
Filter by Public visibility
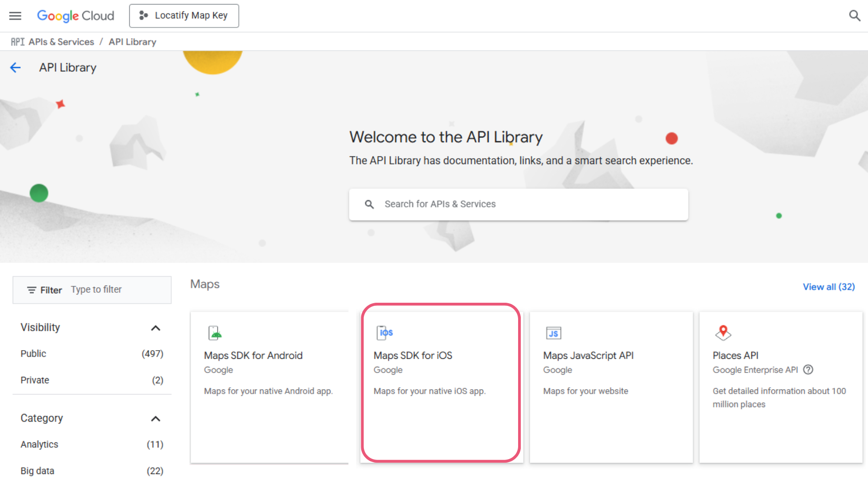(92, 354)
